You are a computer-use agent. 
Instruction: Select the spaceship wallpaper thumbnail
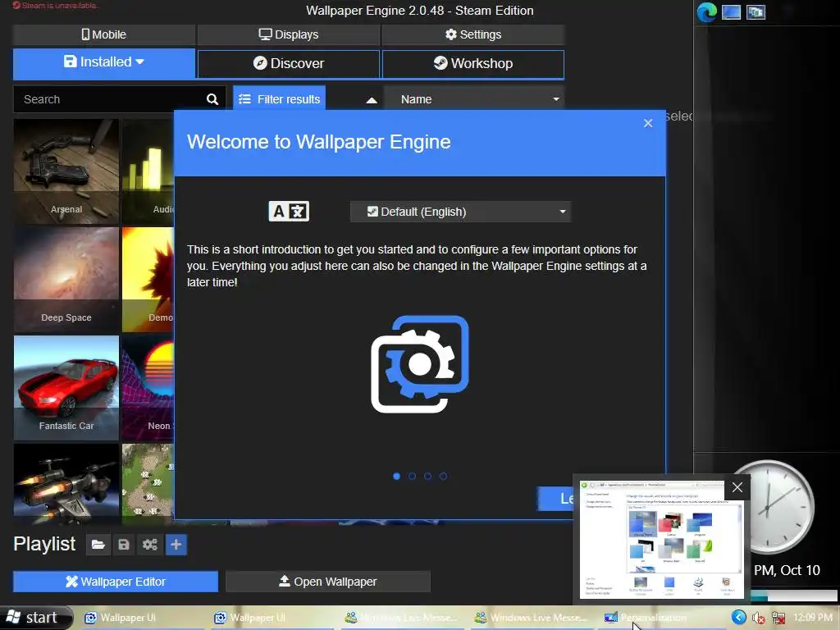pos(66,484)
